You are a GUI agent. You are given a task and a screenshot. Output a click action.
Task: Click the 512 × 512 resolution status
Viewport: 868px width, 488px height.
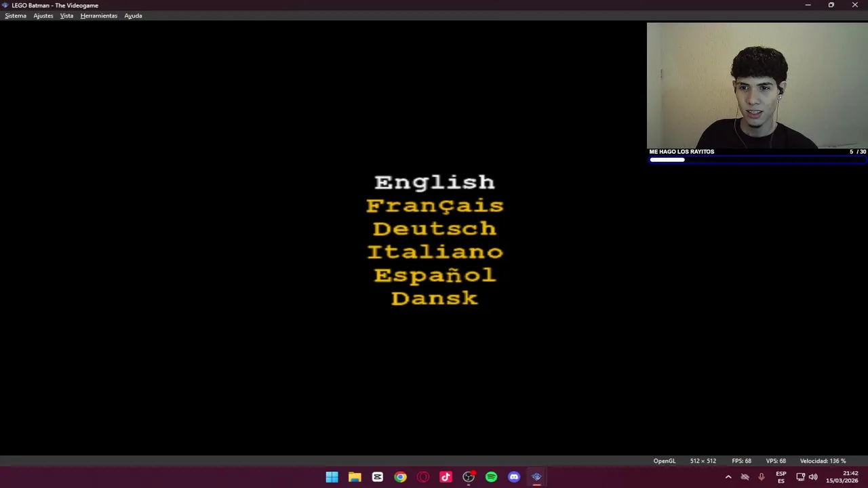(703, 461)
